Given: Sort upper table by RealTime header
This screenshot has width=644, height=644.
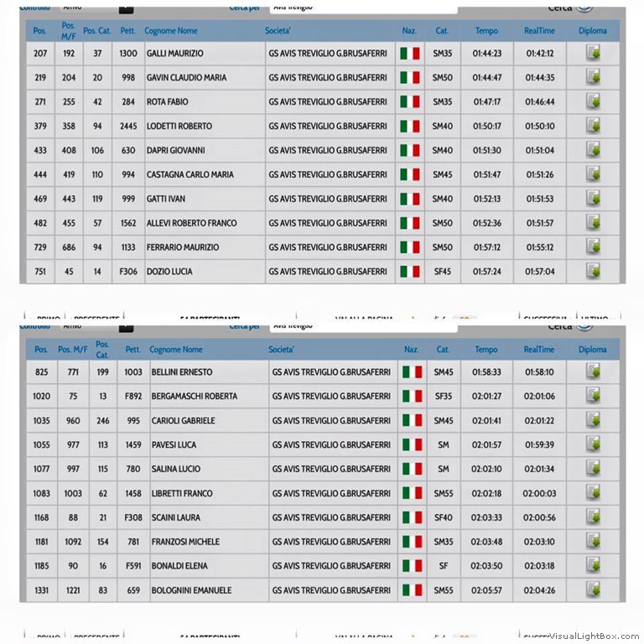Looking at the screenshot, I should click(539, 30).
